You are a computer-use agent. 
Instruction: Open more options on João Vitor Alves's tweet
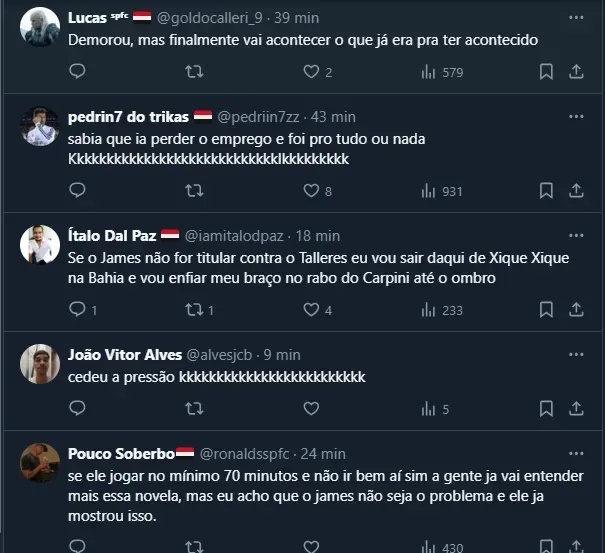pyautogui.click(x=576, y=354)
